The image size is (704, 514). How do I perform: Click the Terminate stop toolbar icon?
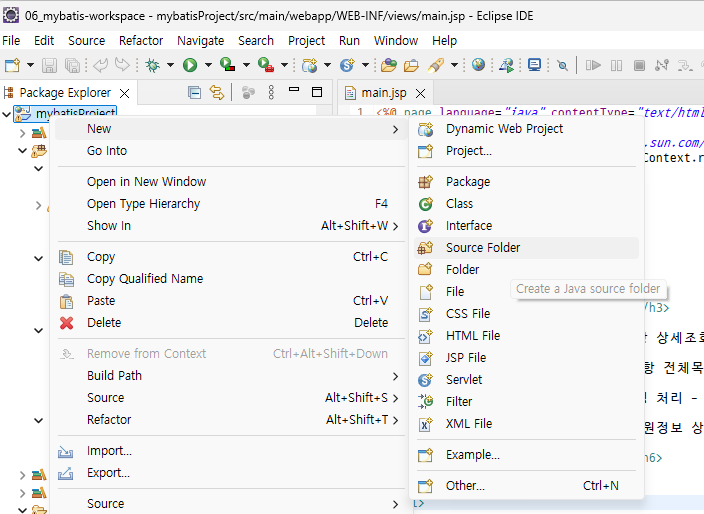(639, 66)
